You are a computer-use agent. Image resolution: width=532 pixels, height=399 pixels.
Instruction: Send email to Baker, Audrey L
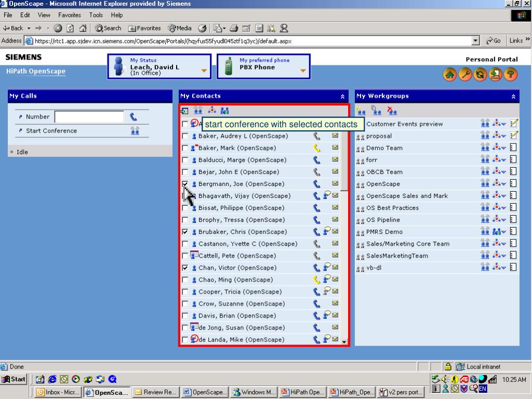click(x=335, y=136)
